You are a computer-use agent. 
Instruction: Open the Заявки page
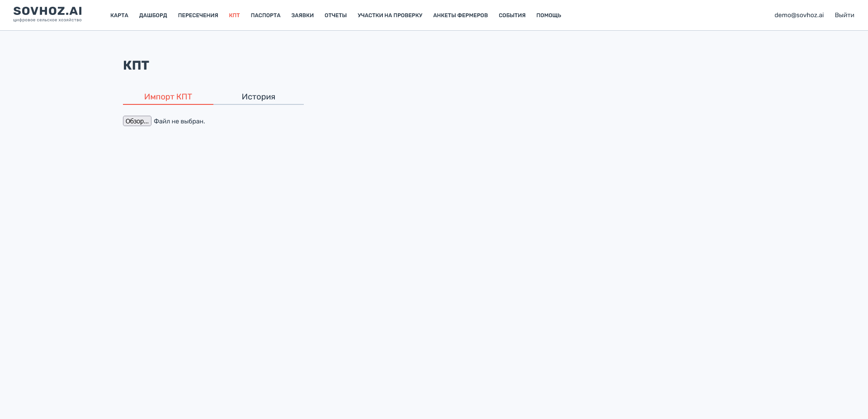[302, 15]
